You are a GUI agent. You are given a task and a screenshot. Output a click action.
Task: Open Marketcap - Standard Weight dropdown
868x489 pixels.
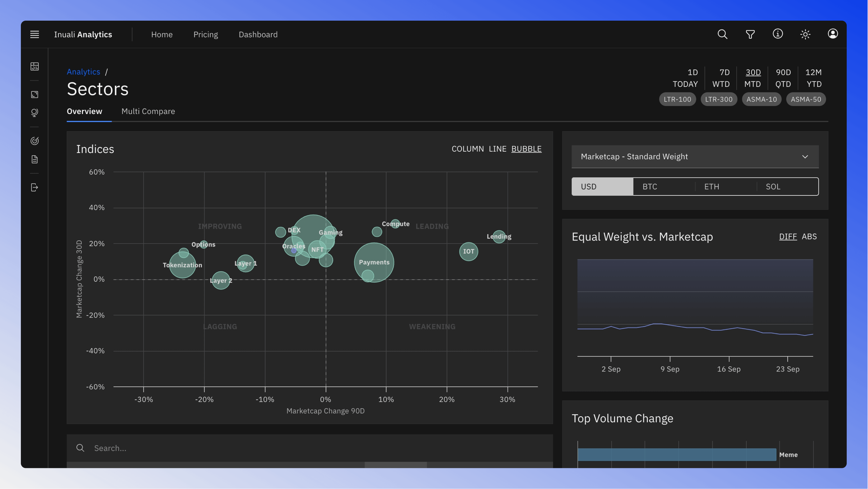(x=695, y=157)
